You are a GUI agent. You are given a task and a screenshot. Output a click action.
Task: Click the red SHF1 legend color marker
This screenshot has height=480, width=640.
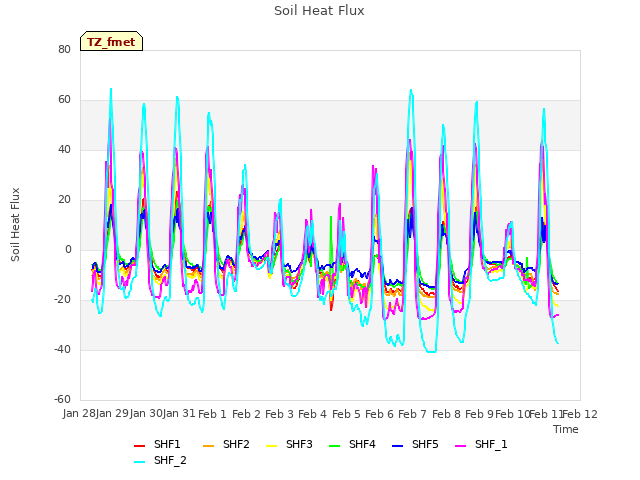140,446
